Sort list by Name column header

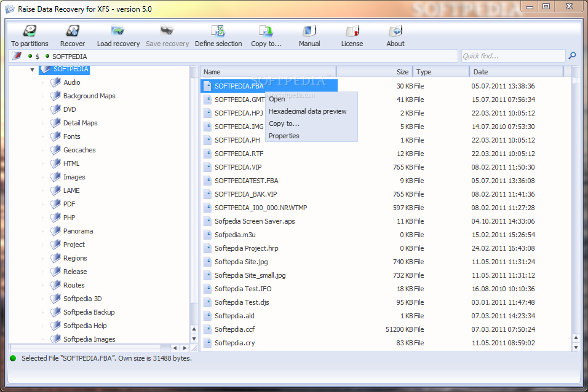(268, 71)
